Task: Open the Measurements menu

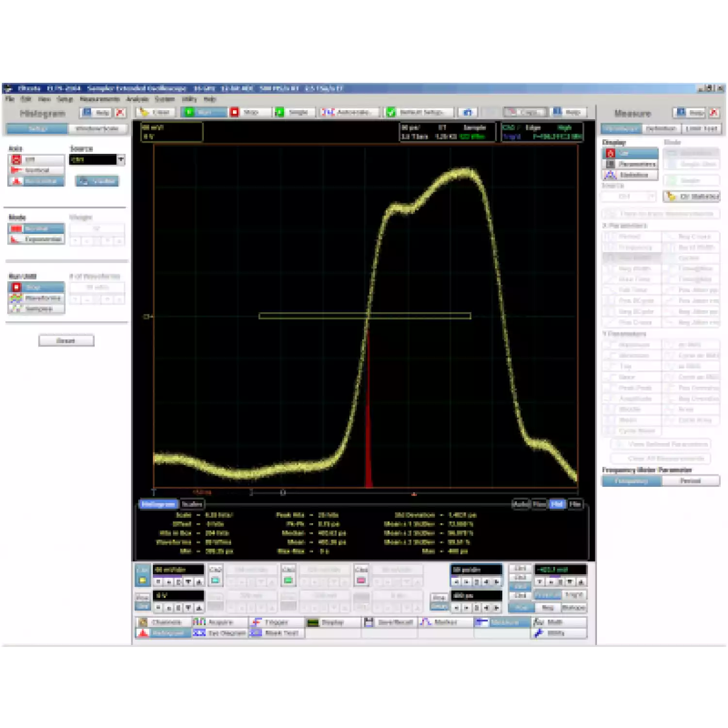Action: tap(99, 99)
